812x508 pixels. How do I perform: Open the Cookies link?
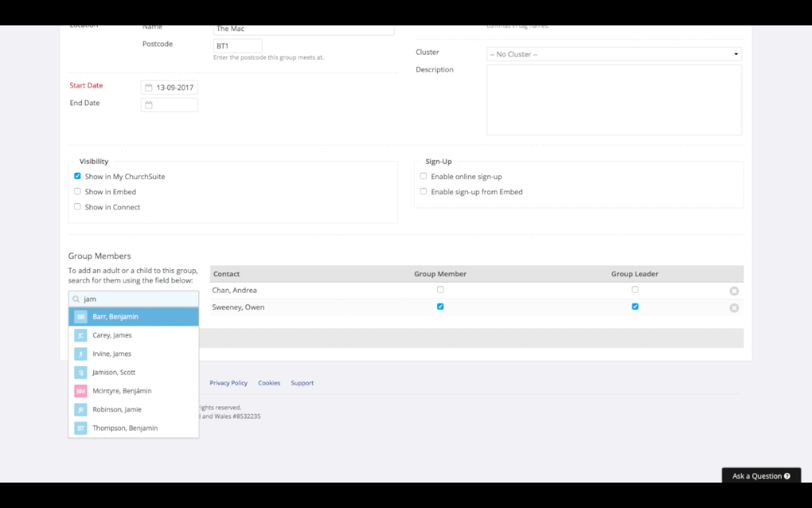point(269,383)
